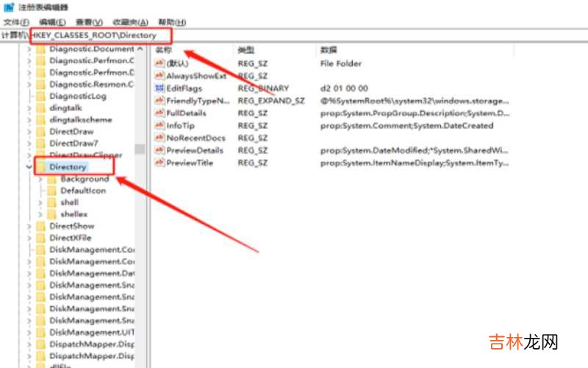
Task: Open the 收藏夹(A) menu
Action: click(132, 23)
